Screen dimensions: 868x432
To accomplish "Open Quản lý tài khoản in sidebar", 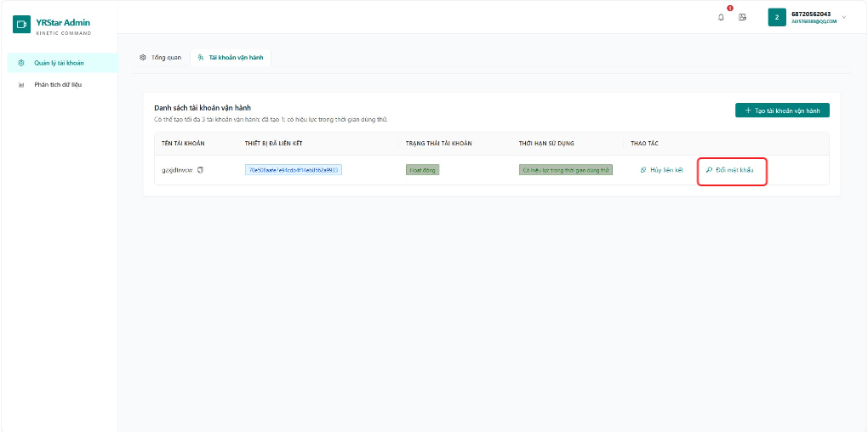I will coord(62,63).
